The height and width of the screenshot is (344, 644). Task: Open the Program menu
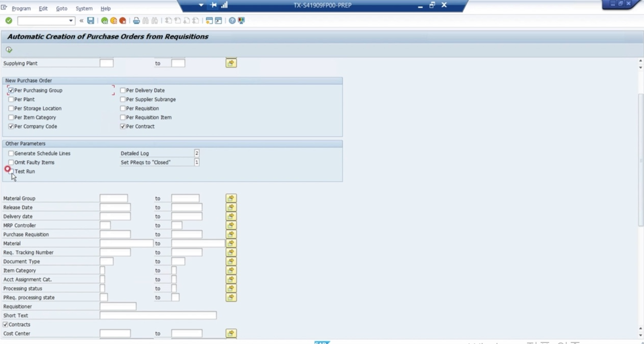[21, 9]
